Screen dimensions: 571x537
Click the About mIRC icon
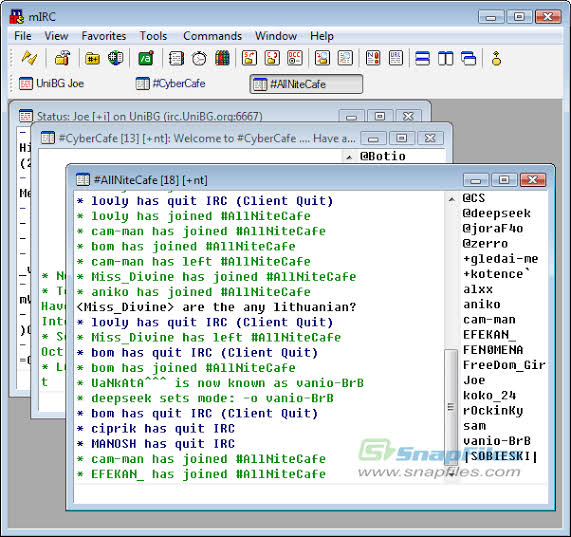pyautogui.click(x=496, y=58)
